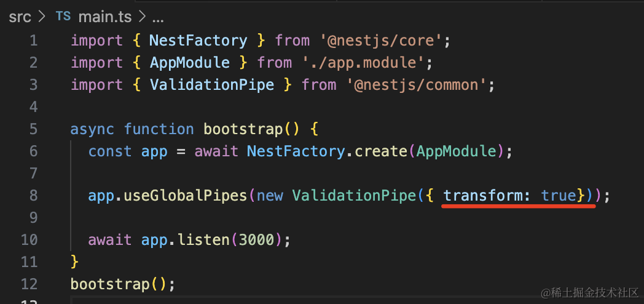Click line number 5 in gutter
Image resolution: width=644 pixels, height=304 pixels.
tap(33, 129)
